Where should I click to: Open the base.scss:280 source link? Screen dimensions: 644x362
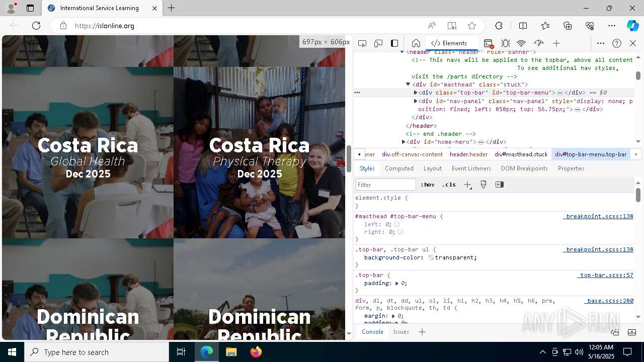pos(609,301)
